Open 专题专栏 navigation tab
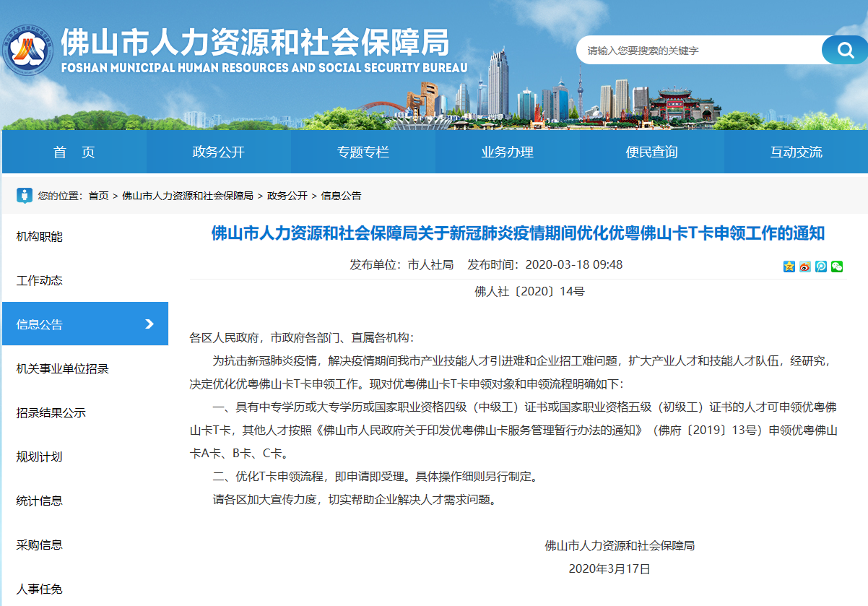This screenshot has width=868, height=606. pos(363,152)
